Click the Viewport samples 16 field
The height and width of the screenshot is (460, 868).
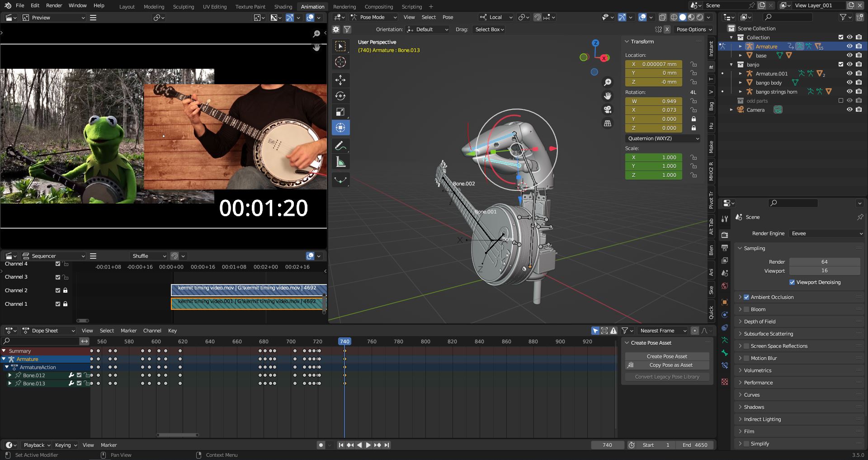click(x=825, y=271)
